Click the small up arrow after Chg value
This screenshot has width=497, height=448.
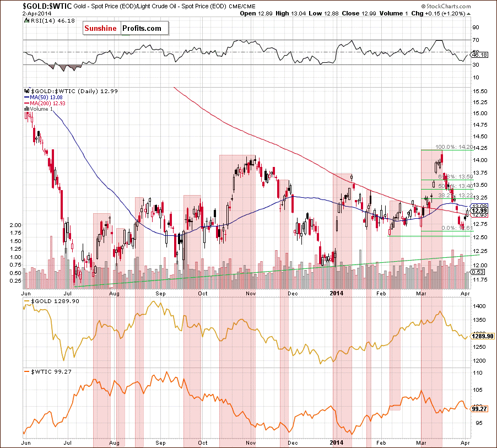(469, 14)
